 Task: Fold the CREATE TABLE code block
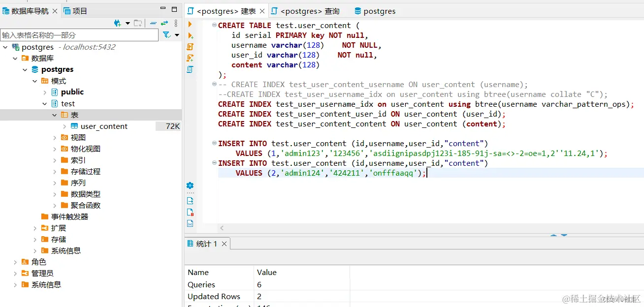[x=214, y=25]
